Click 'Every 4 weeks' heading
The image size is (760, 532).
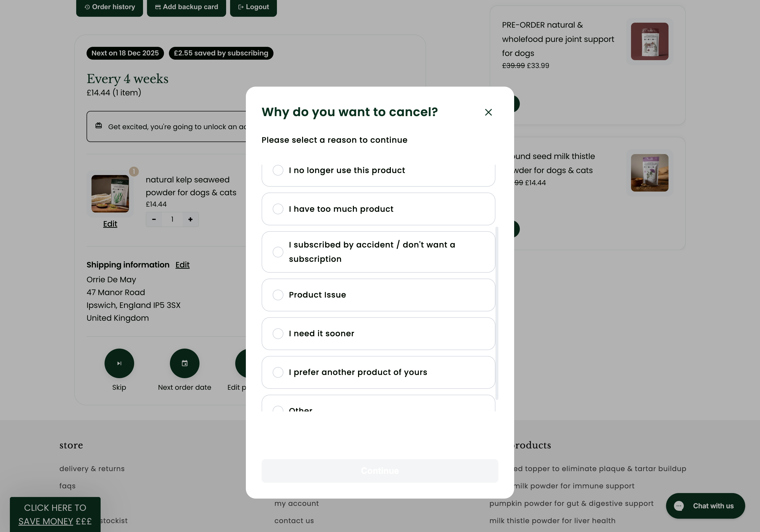pos(127,79)
